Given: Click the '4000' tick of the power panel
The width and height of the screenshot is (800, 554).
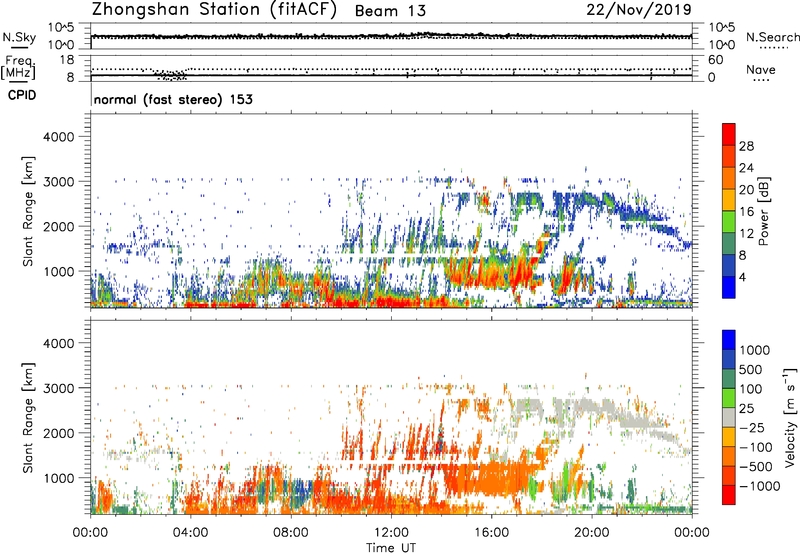Looking at the screenshot, I should [58, 137].
